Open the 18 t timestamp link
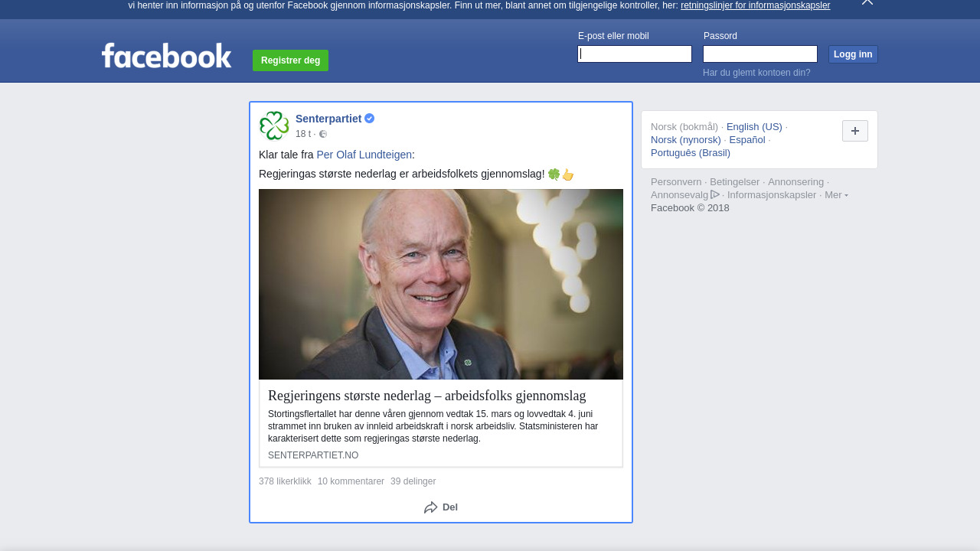980x551 pixels. (x=303, y=134)
